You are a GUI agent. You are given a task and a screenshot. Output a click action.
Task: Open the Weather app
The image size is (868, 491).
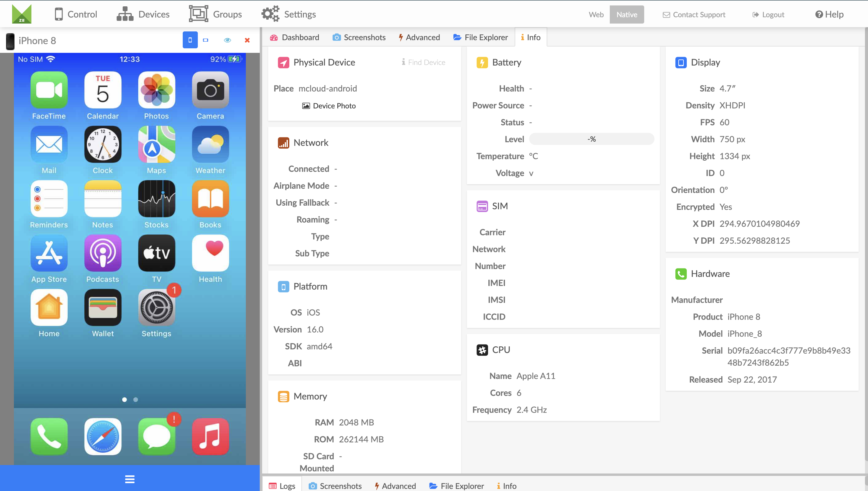click(x=211, y=144)
